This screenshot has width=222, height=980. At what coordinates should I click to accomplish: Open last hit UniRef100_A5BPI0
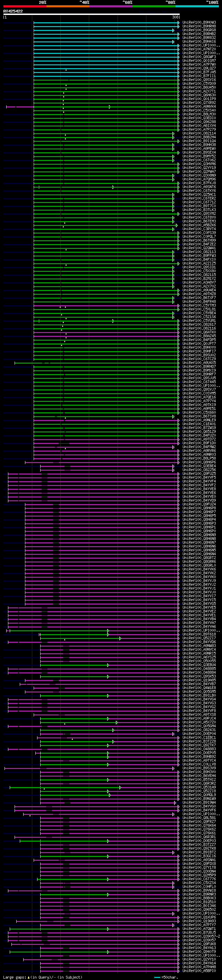[199, 971]
